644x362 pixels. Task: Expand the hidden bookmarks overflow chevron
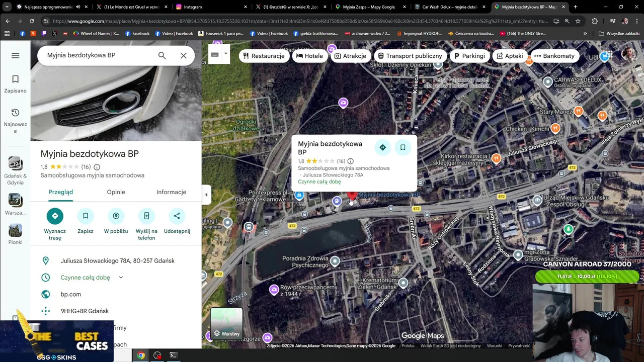click(x=585, y=34)
